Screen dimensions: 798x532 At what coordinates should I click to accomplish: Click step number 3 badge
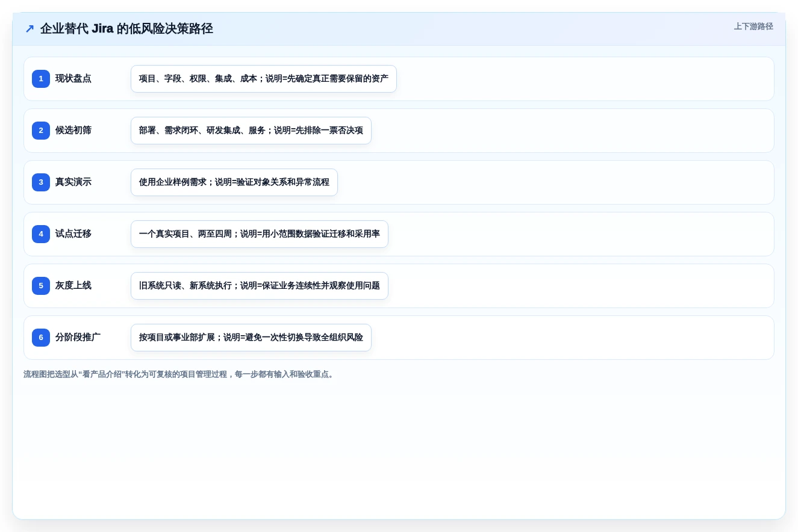[x=41, y=182]
